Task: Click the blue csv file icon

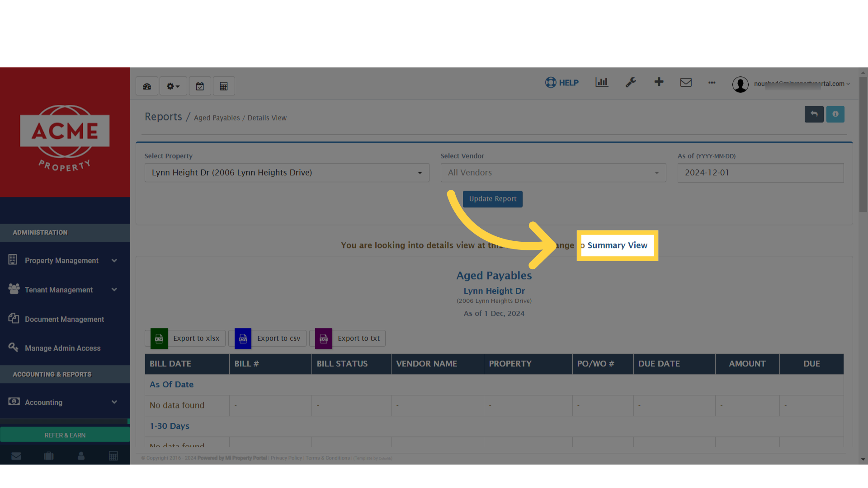Action: point(243,338)
